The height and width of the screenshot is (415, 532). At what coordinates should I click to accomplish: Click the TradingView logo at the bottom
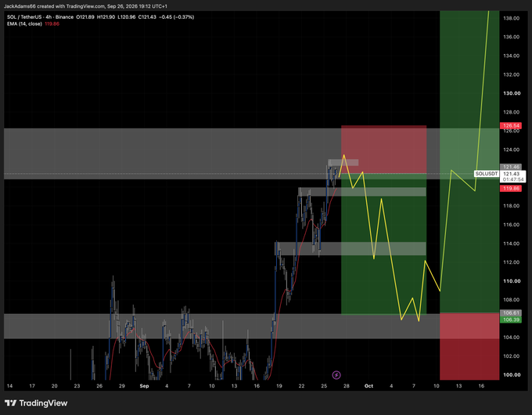pos(36,403)
